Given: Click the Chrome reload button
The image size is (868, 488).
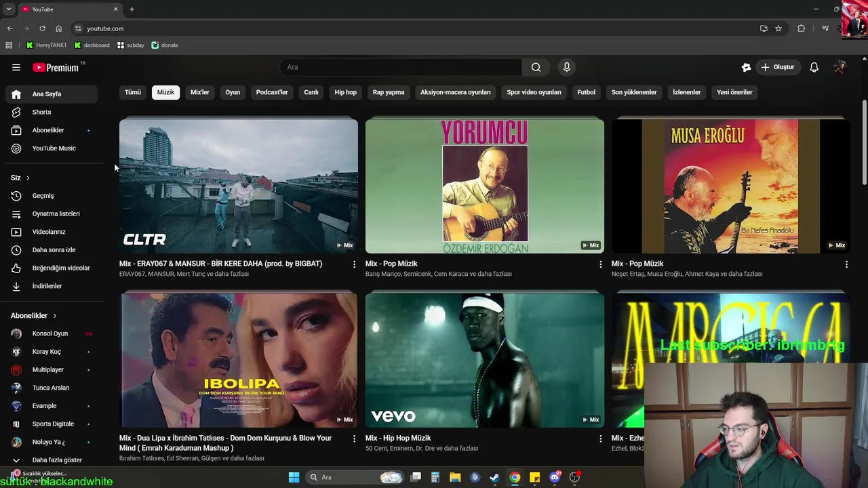Looking at the screenshot, I should coord(42,28).
